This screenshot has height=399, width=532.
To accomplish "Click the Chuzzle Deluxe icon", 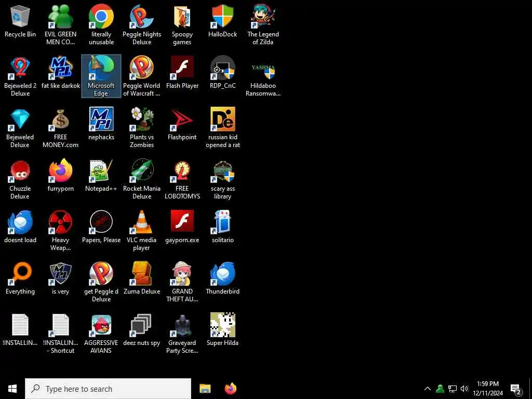I will (20, 170).
